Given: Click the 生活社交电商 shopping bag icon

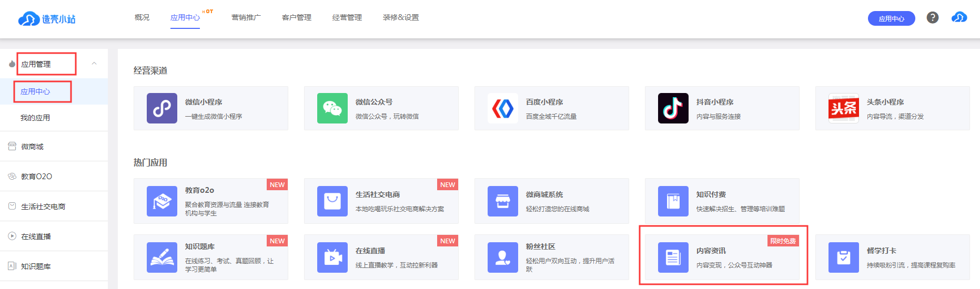Looking at the screenshot, I should [332, 201].
